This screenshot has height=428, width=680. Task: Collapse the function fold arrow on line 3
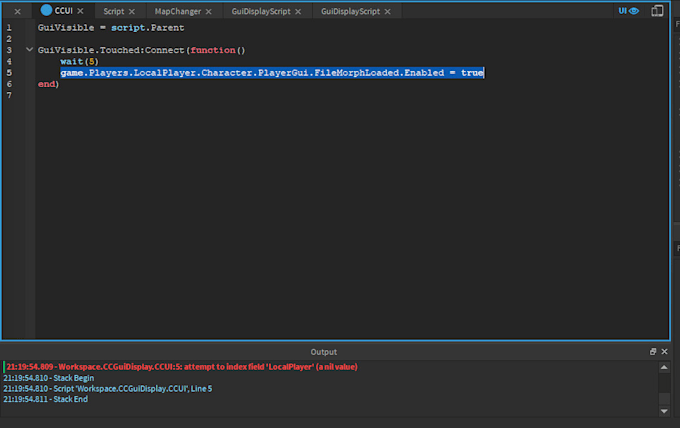click(x=28, y=50)
